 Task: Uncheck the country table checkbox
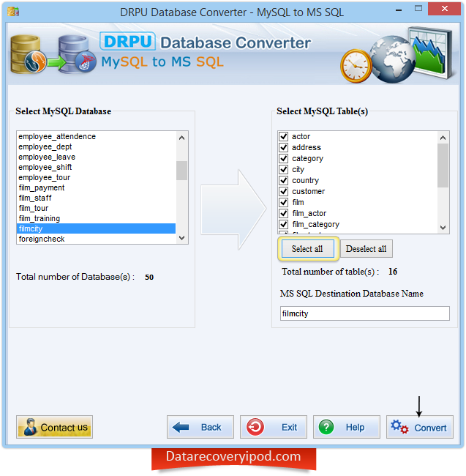pos(284,180)
